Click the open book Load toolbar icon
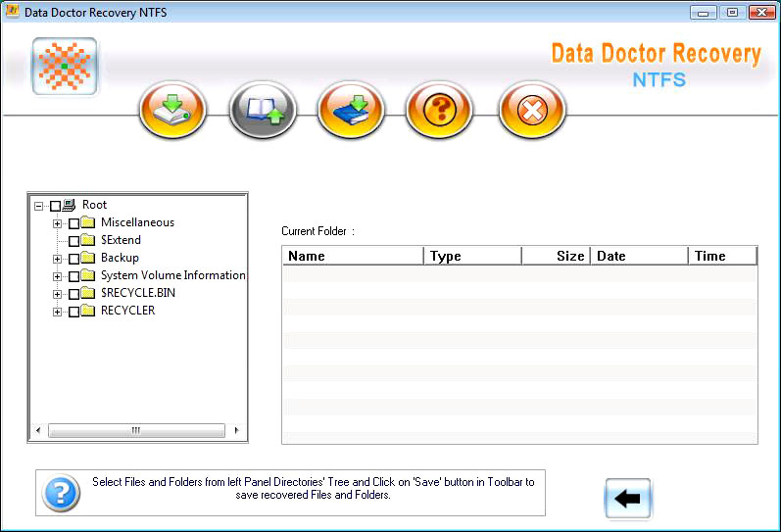This screenshot has height=532, width=781. (263, 109)
